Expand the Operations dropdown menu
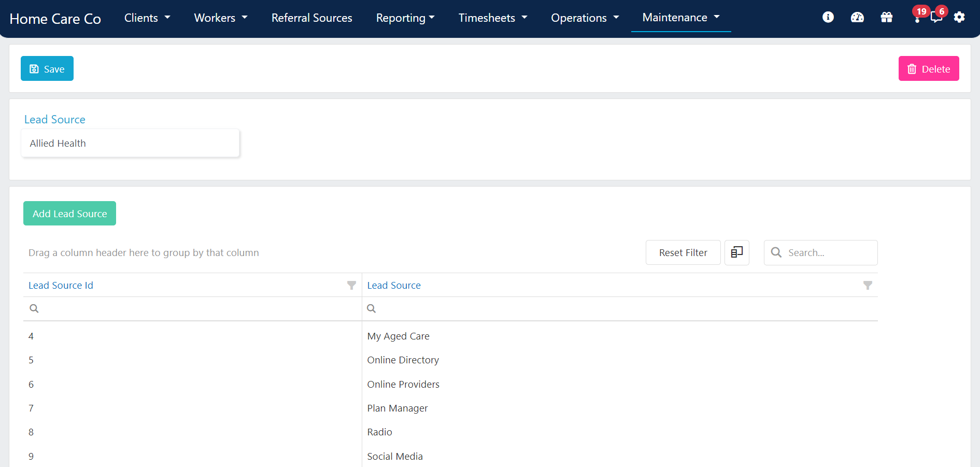This screenshot has width=980, height=467. (x=585, y=18)
